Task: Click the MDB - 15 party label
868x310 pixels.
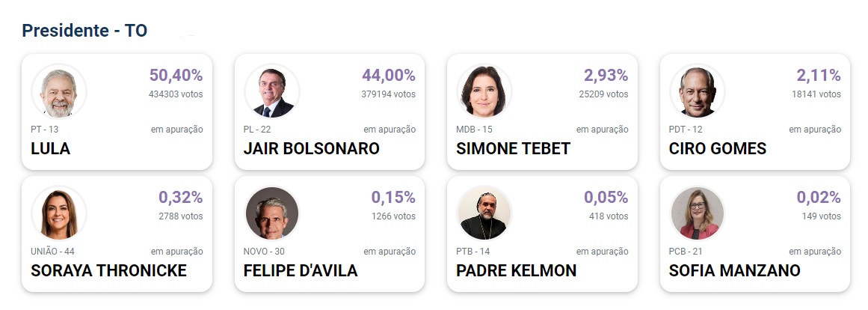Action: [474, 130]
